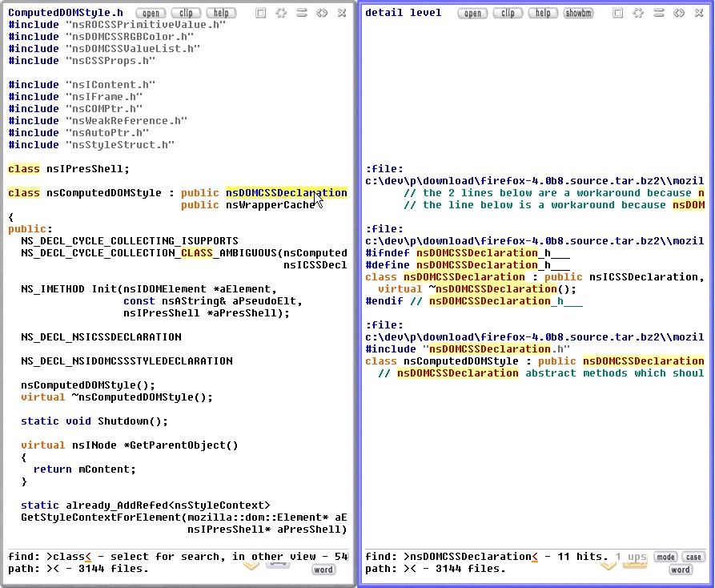The image size is (715, 588).
Task: Click the stacked bars icon in left pane header
Action: click(302, 13)
